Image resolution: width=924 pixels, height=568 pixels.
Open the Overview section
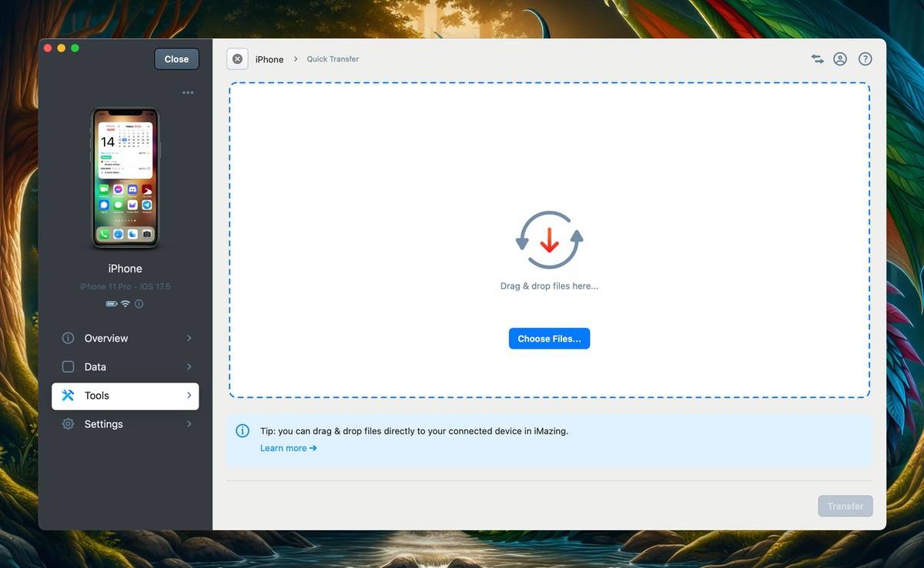click(x=125, y=339)
